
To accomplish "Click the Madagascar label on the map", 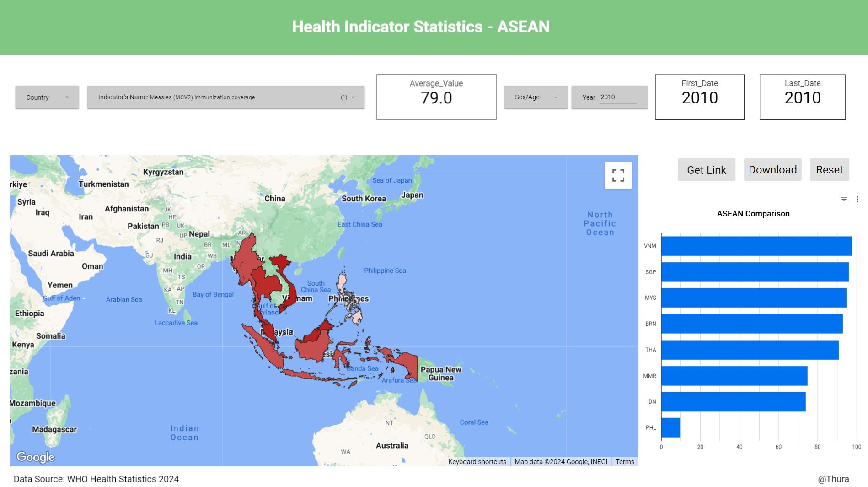I will 54,429.
